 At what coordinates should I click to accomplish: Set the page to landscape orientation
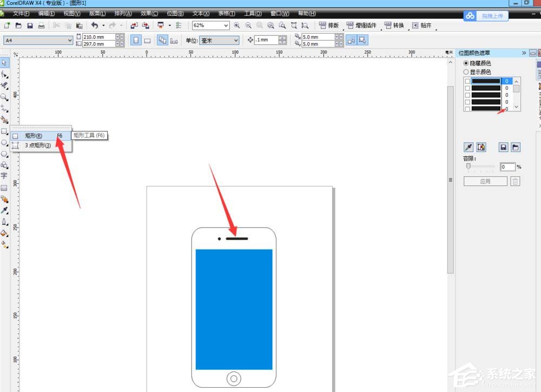[x=147, y=41]
